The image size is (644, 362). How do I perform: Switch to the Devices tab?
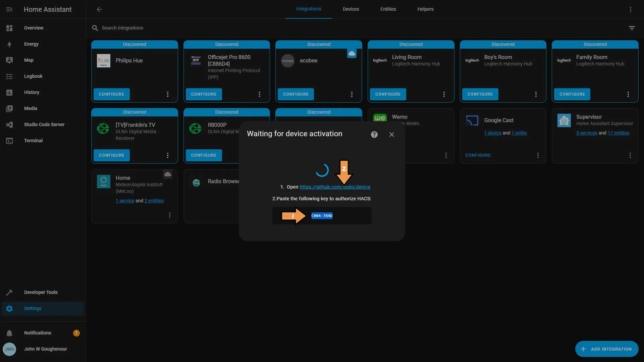[x=351, y=9]
